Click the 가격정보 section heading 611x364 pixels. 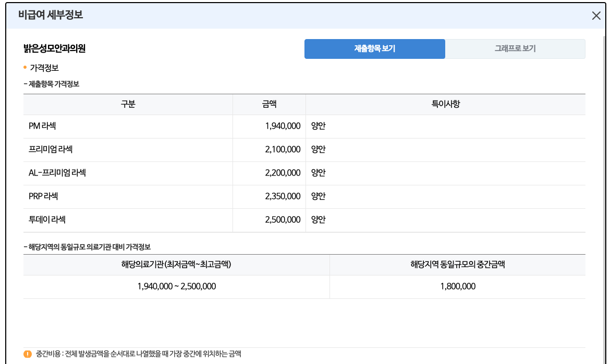pos(44,68)
